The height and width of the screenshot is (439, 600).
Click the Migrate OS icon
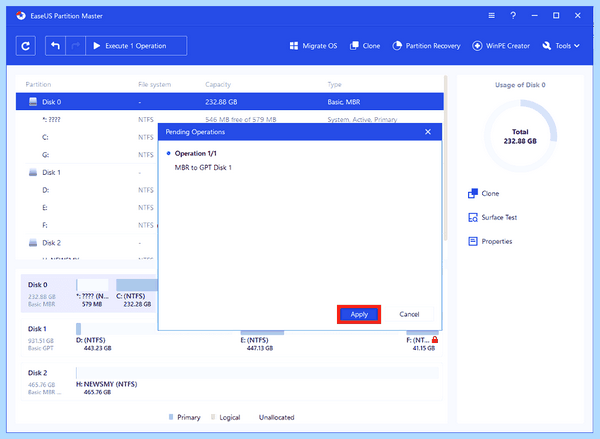293,46
